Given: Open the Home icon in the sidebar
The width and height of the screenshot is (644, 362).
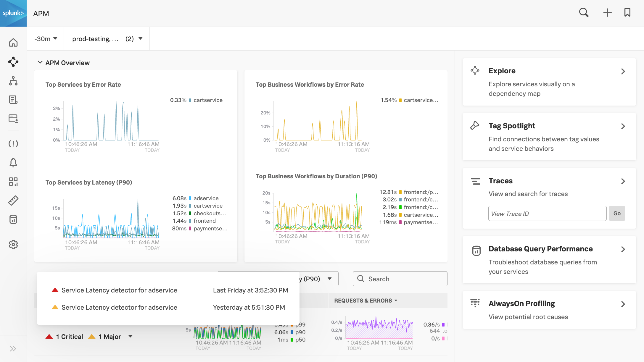Looking at the screenshot, I should coord(13,43).
